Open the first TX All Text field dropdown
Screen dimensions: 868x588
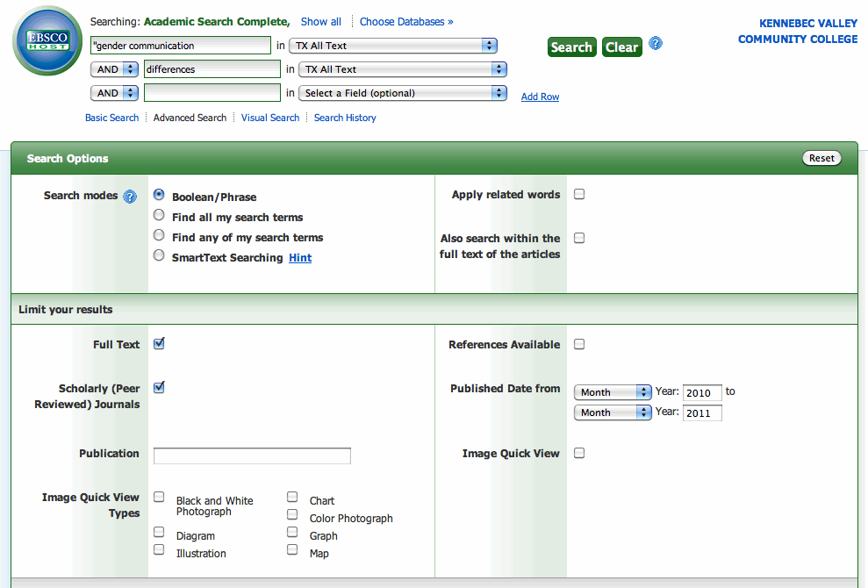393,46
